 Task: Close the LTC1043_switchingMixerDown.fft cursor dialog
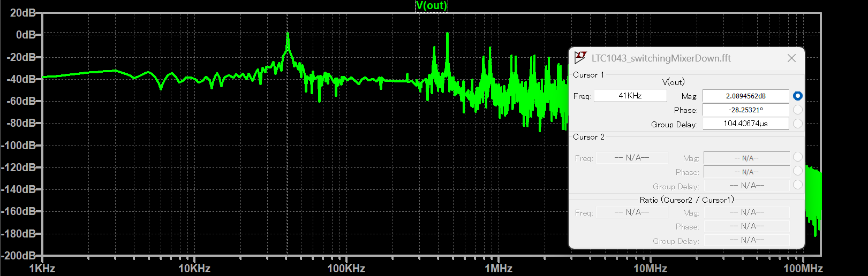[791, 58]
